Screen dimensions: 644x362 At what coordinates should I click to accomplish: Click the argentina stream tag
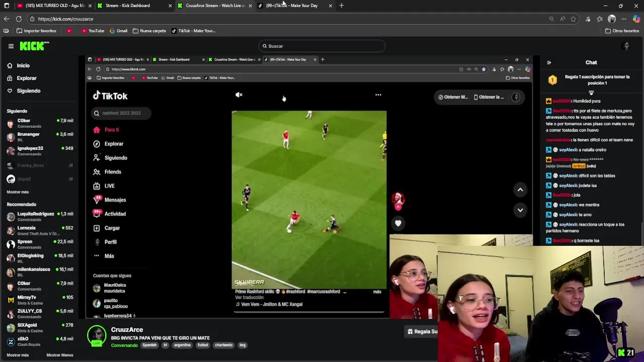183,345
